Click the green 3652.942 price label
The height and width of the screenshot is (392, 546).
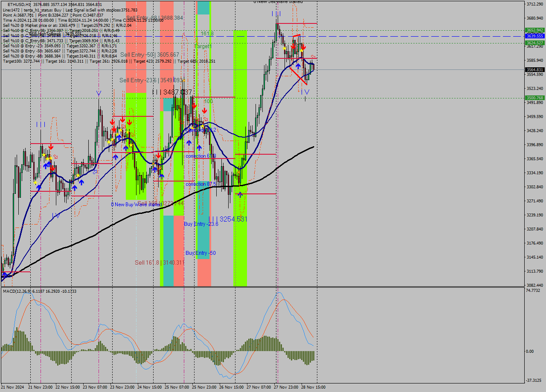[534, 30]
